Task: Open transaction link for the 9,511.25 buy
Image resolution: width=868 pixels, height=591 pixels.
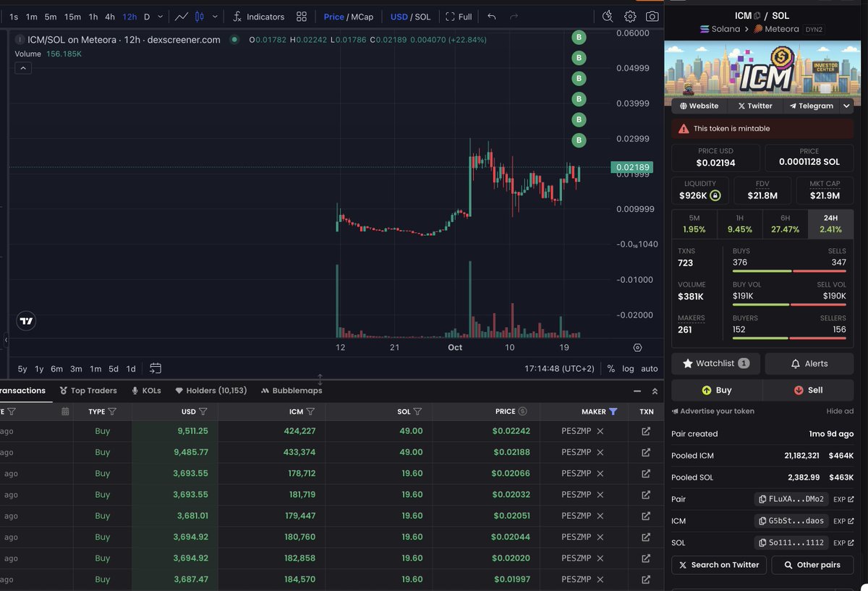Action: coord(646,431)
